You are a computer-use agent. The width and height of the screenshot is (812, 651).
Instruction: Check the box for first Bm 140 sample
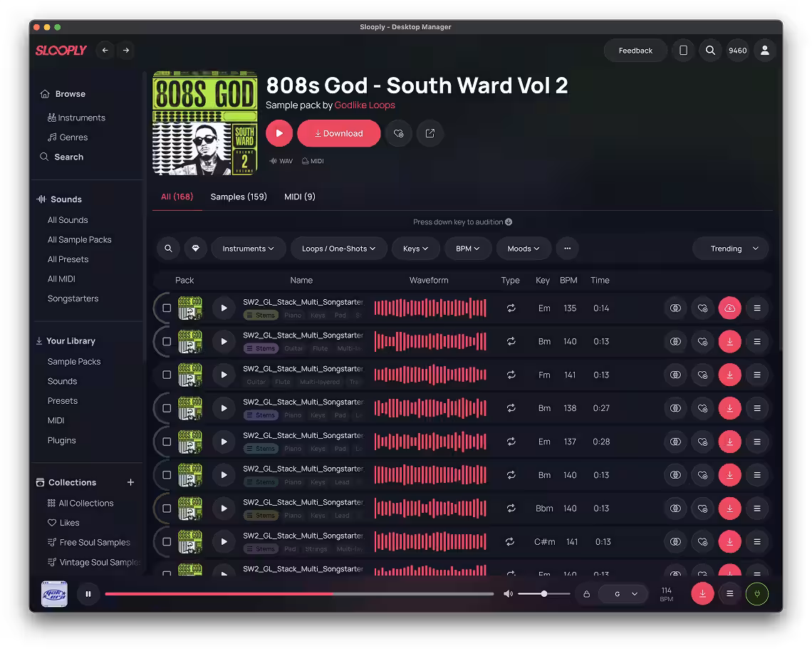pos(167,342)
